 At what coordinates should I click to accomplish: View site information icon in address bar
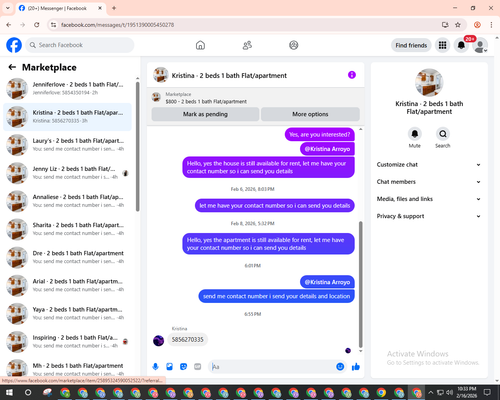(x=53, y=25)
